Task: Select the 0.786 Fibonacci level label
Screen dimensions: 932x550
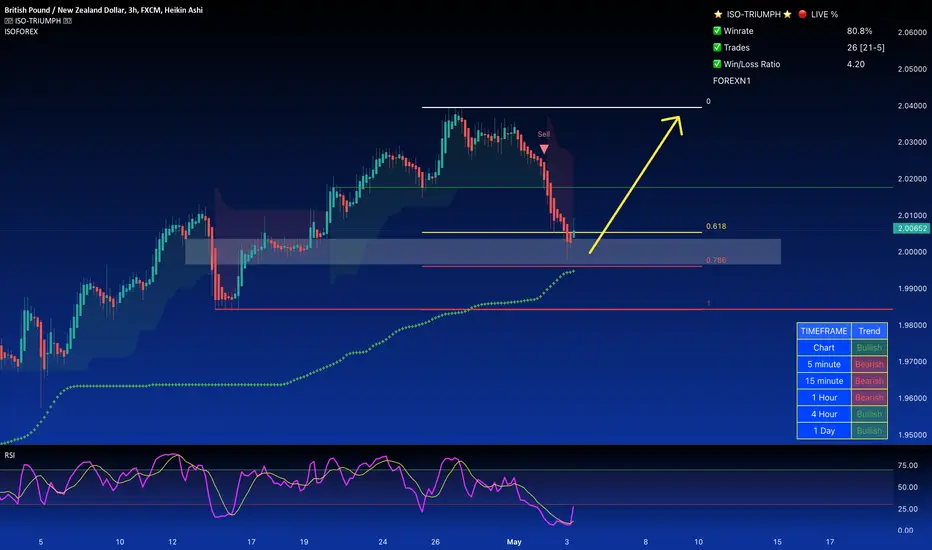Action: point(716,260)
